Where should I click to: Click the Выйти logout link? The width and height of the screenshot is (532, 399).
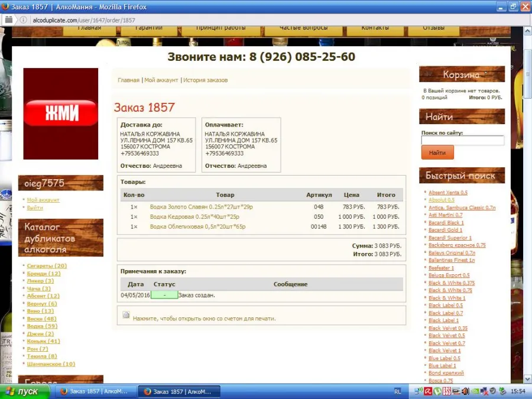35,207
